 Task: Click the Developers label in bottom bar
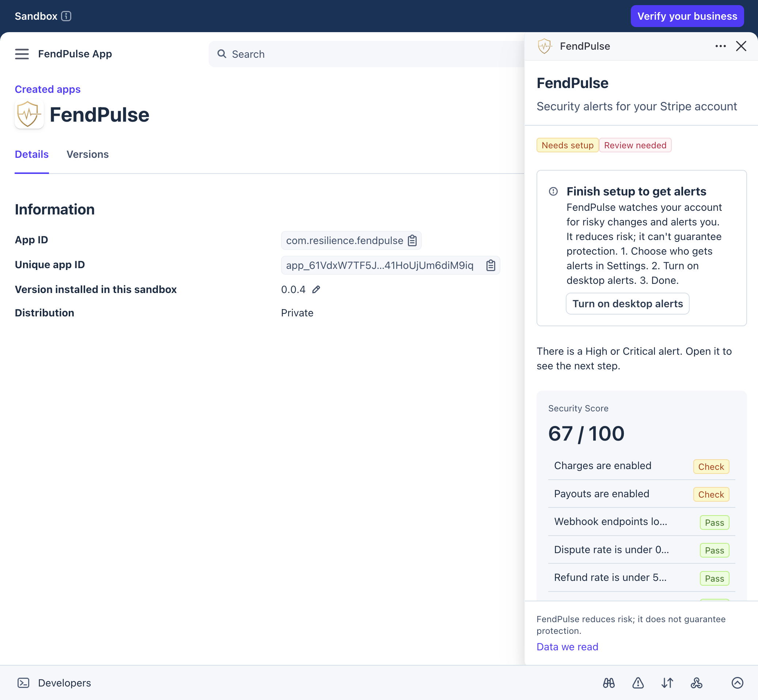tap(64, 682)
